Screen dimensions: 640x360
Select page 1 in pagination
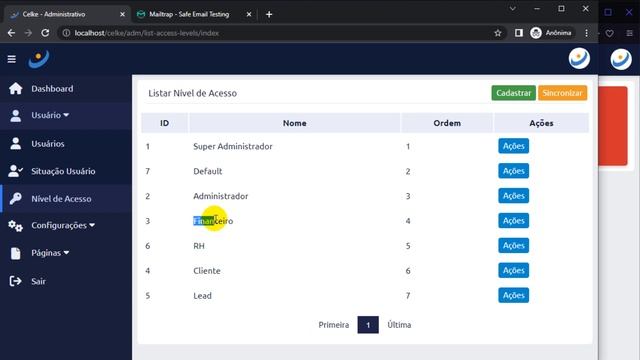pos(368,325)
